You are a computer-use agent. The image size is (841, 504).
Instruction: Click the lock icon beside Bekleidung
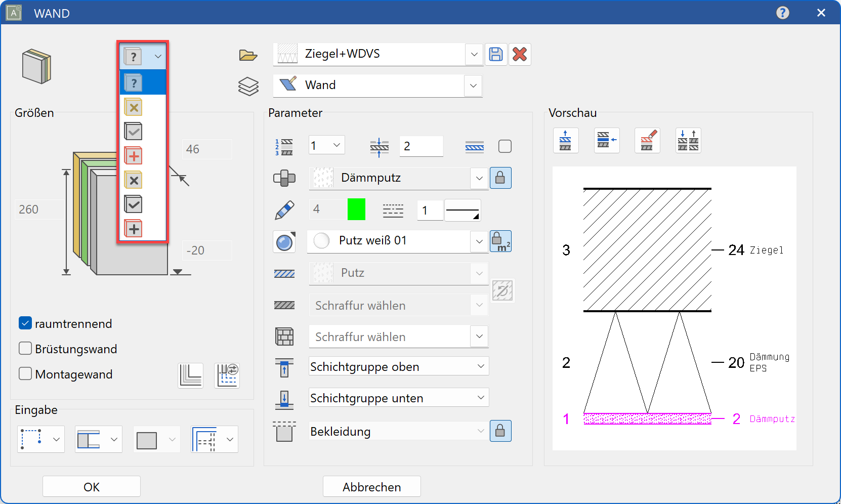coord(500,431)
